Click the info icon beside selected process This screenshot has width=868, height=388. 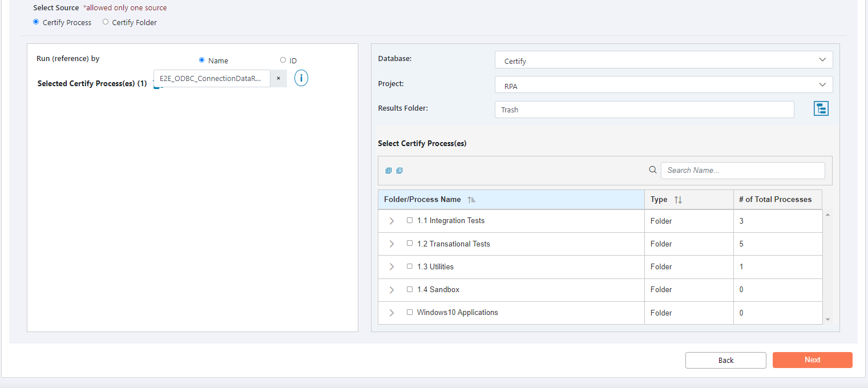[301, 78]
